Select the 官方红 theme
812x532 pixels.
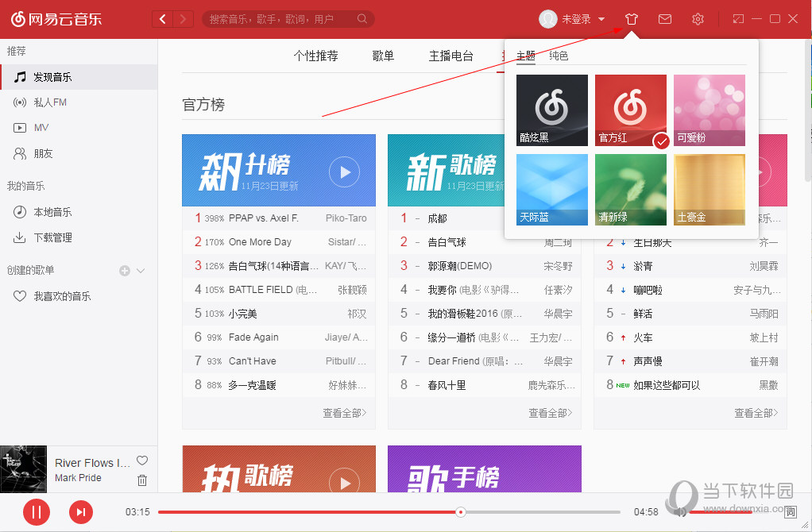click(x=631, y=110)
